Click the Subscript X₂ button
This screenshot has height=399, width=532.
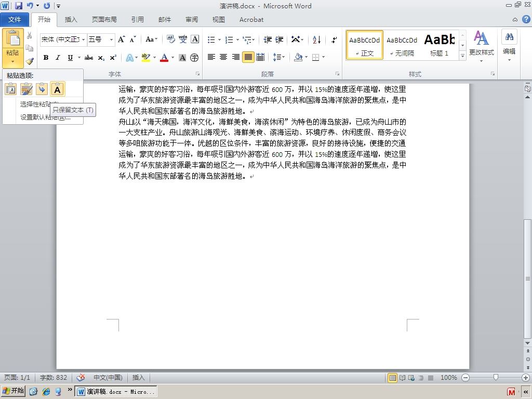101,58
